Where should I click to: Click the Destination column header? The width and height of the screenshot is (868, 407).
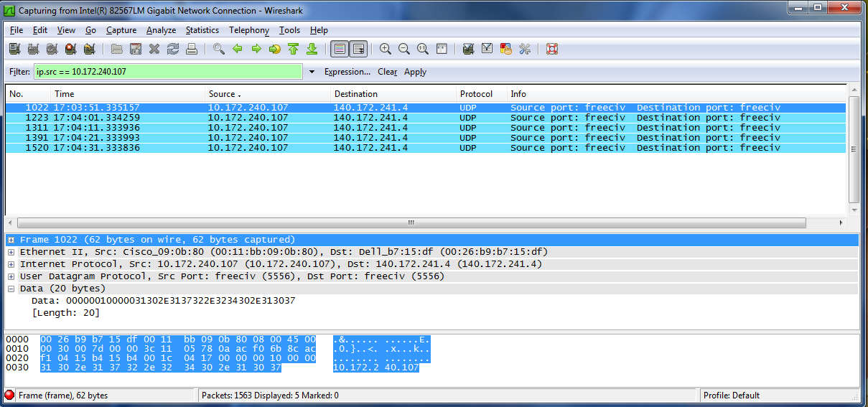tap(393, 94)
